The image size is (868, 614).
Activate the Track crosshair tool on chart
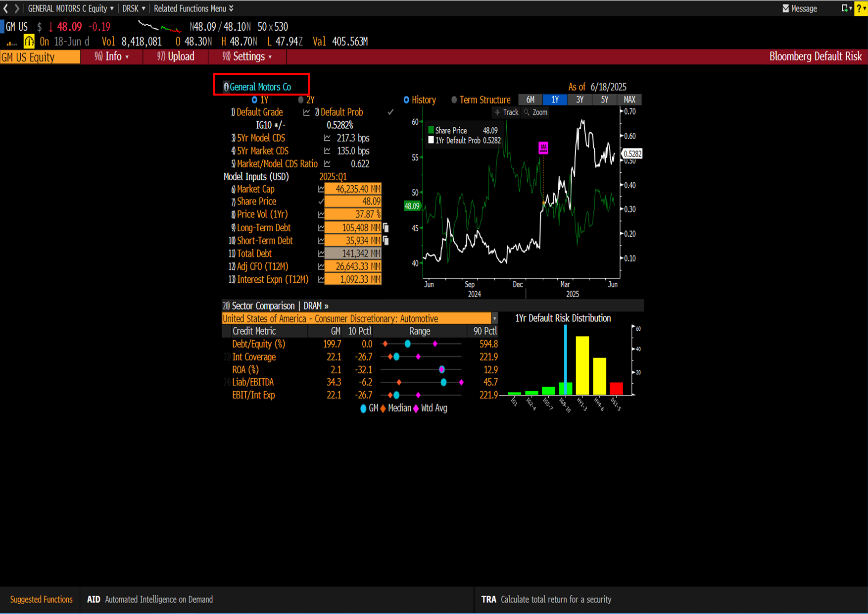(x=506, y=112)
